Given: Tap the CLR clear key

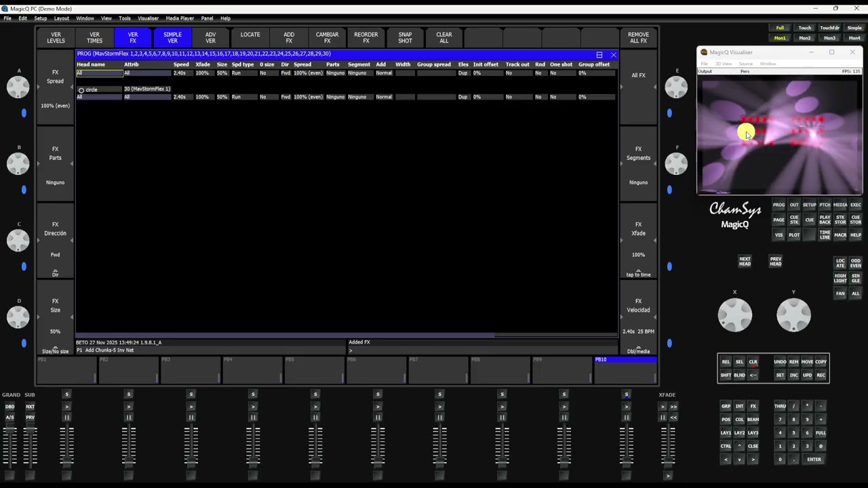Looking at the screenshot, I should pyautogui.click(x=753, y=362).
